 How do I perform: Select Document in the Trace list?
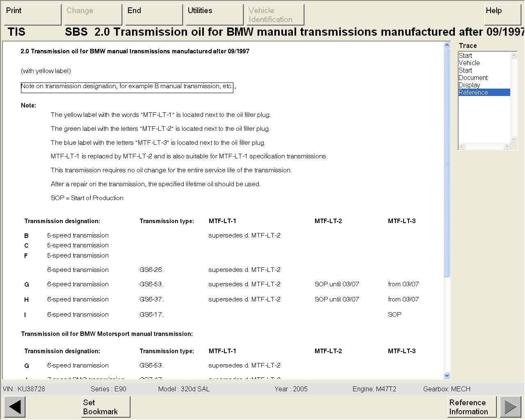tap(473, 78)
